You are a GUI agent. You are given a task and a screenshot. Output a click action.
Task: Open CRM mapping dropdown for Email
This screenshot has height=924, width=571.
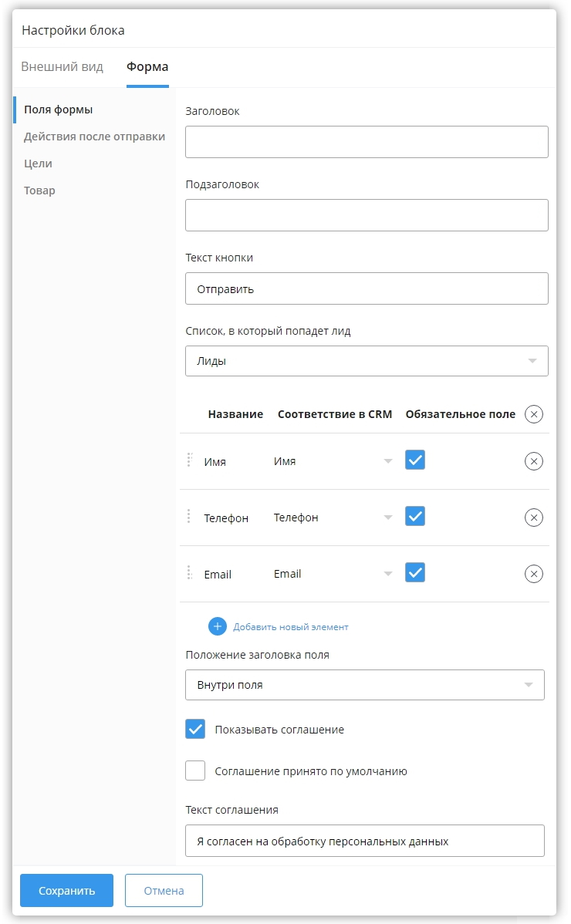333,574
